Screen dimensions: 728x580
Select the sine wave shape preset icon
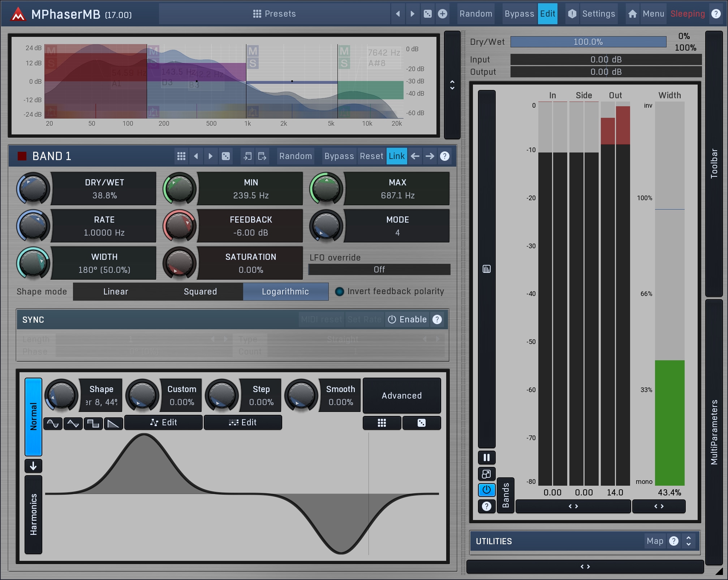coord(53,423)
